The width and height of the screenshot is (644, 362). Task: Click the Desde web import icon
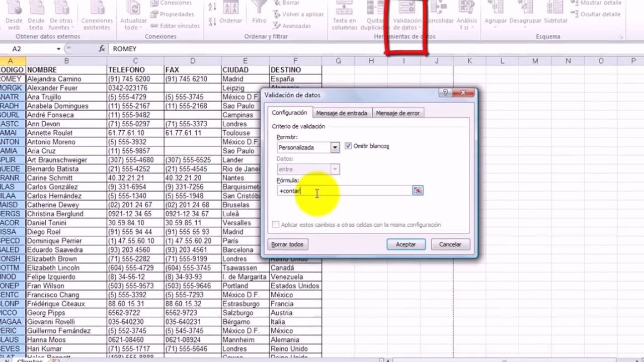14,15
